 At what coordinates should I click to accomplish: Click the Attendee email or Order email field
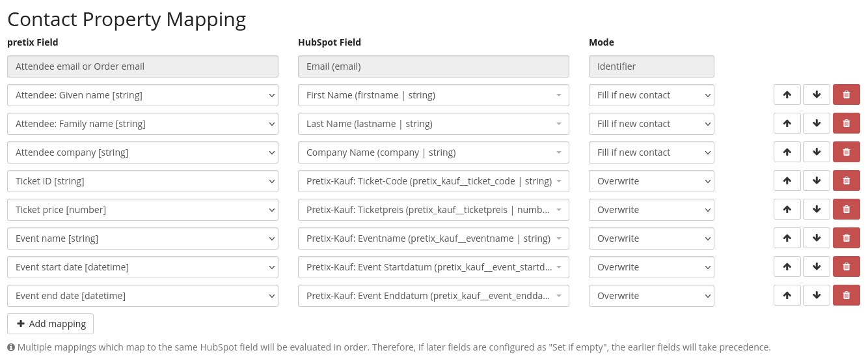point(142,66)
